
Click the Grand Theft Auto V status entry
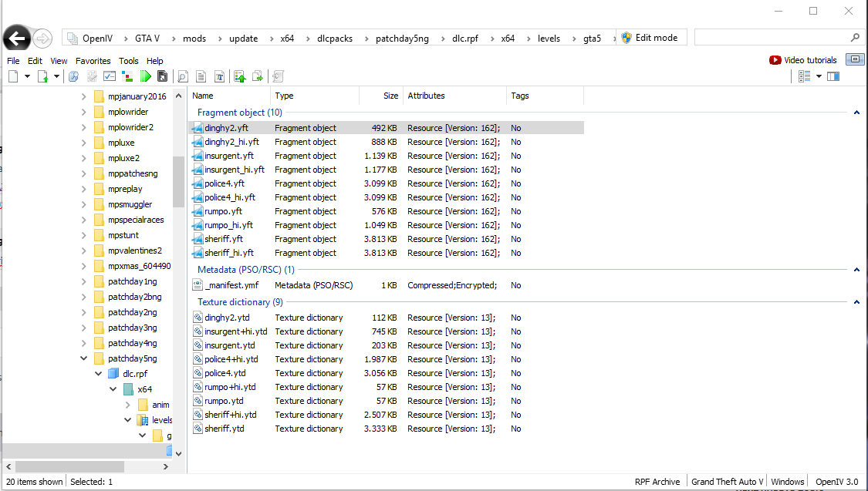(727, 482)
